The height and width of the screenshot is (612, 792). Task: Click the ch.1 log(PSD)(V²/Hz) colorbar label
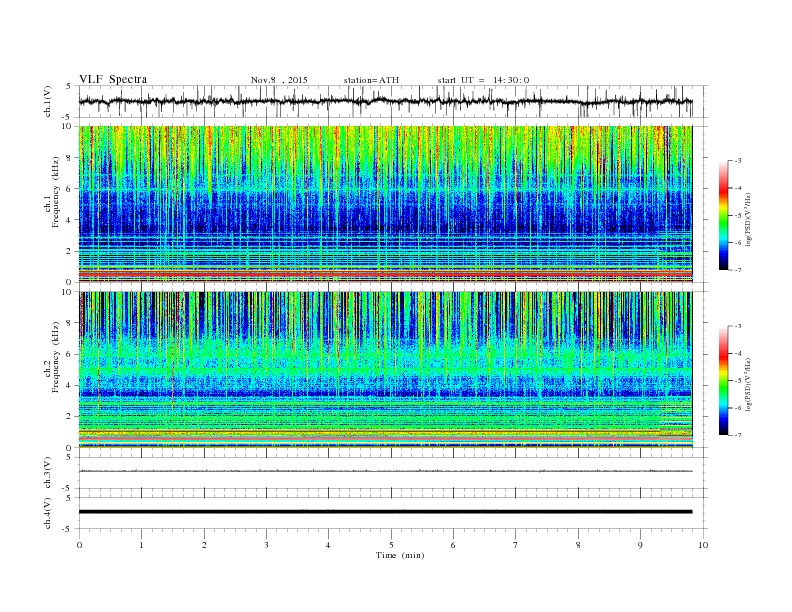point(749,220)
